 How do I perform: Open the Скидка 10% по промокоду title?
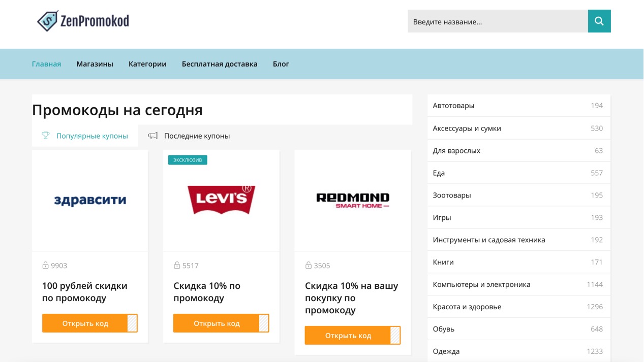tap(207, 292)
